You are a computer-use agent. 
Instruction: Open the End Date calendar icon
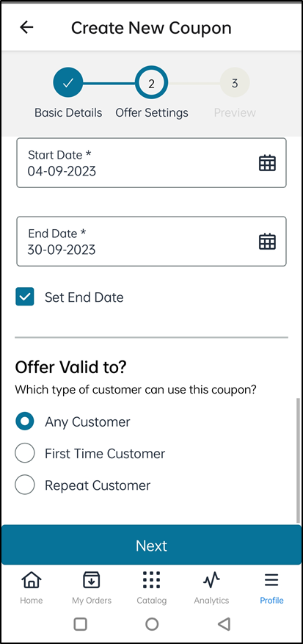click(x=267, y=242)
